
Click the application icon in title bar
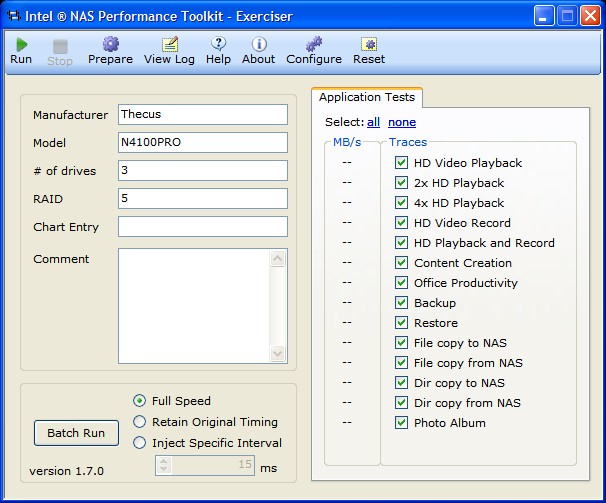coord(14,16)
